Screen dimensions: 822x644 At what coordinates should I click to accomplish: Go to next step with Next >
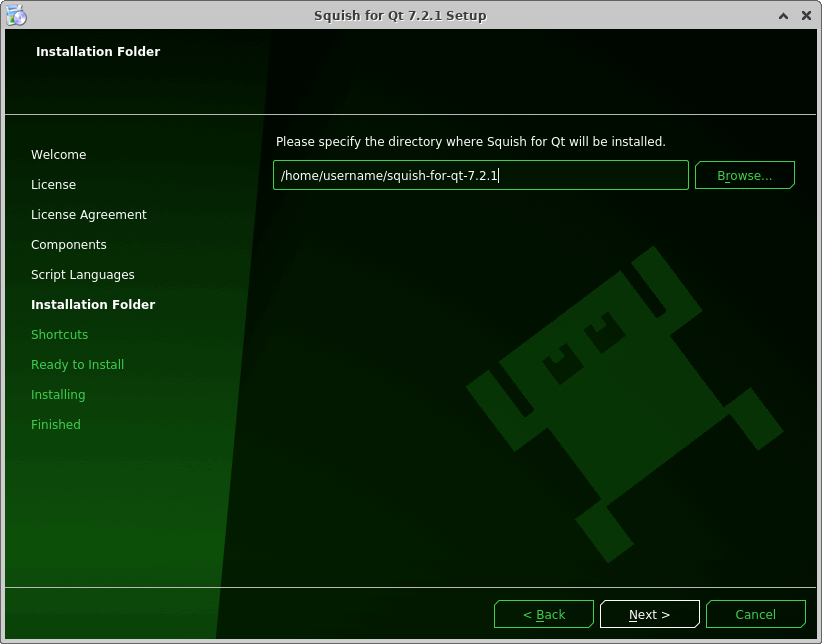point(649,614)
